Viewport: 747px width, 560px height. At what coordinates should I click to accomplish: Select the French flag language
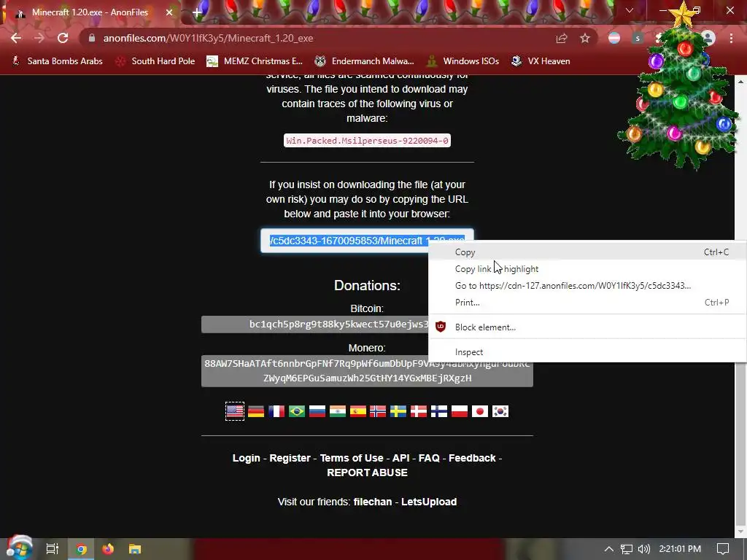(276, 411)
